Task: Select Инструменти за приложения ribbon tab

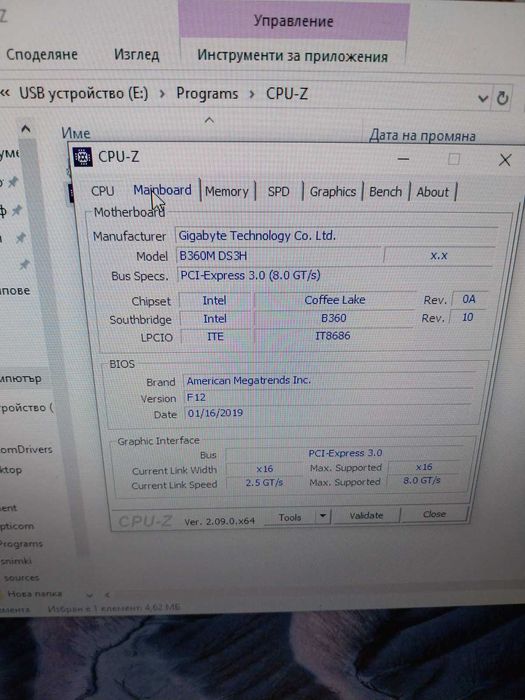Action: point(292,56)
